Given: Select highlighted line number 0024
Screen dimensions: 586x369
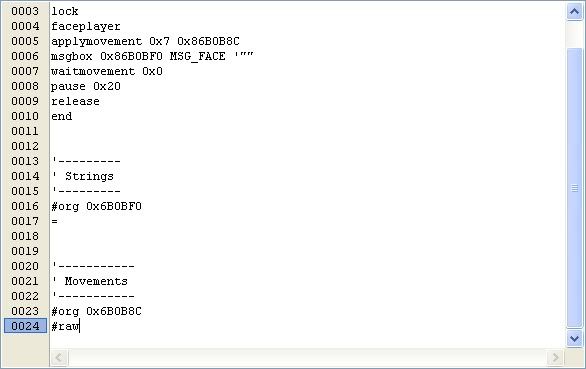Looking at the screenshot, I should point(25,326).
